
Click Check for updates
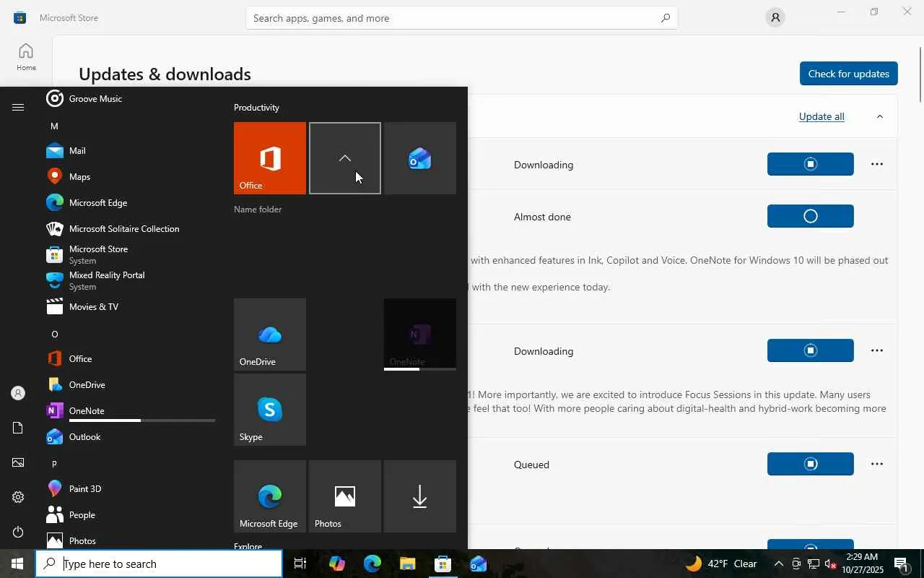click(x=848, y=74)
